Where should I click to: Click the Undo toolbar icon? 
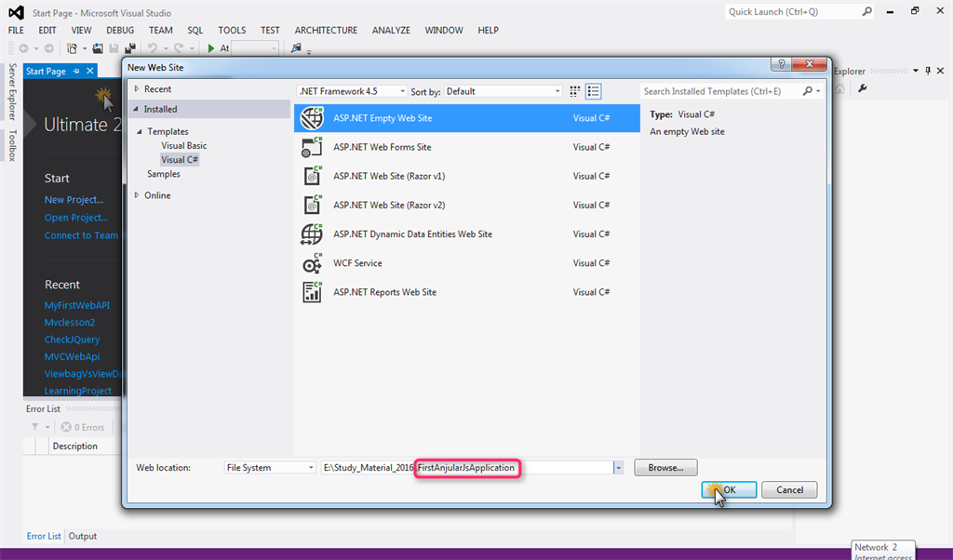coord(154,48)
